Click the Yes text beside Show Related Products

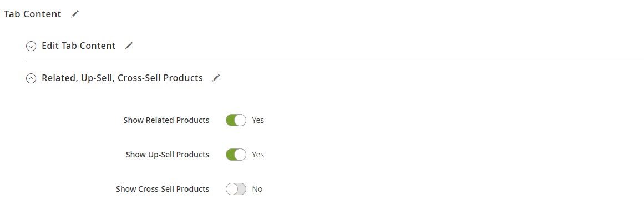tap(258, 120)
